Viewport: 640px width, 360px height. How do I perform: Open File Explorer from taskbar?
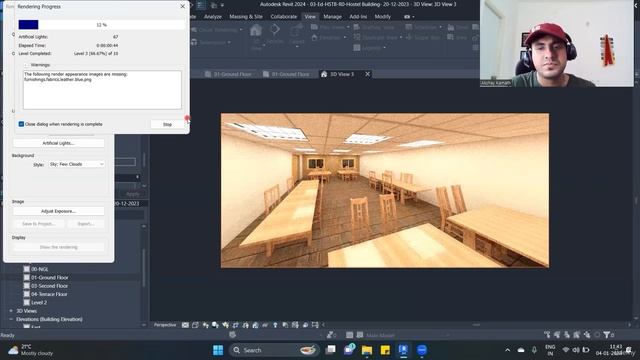[367, 350]
